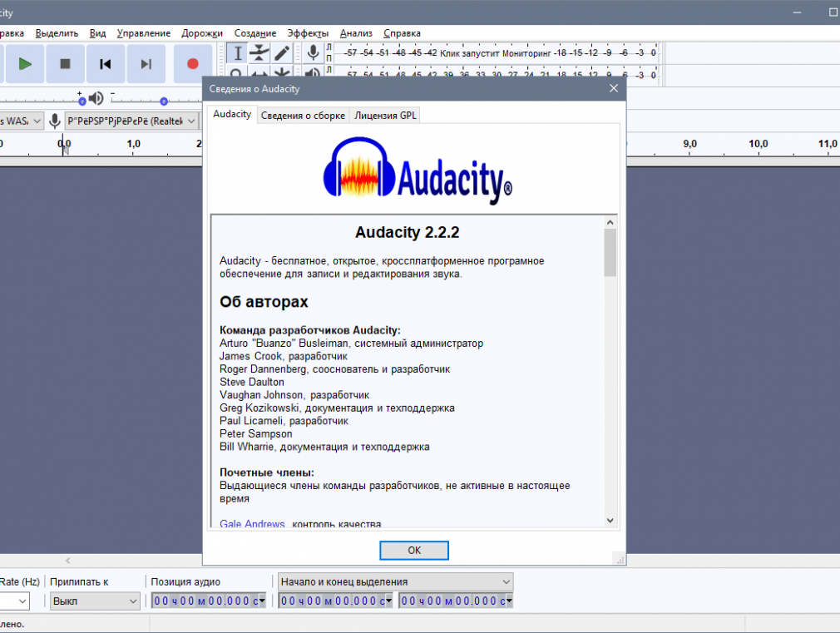Click the down arrow of the dialog scrollbar
The width and height of the screenshot is (840, 633).
(x=610, y=521)
